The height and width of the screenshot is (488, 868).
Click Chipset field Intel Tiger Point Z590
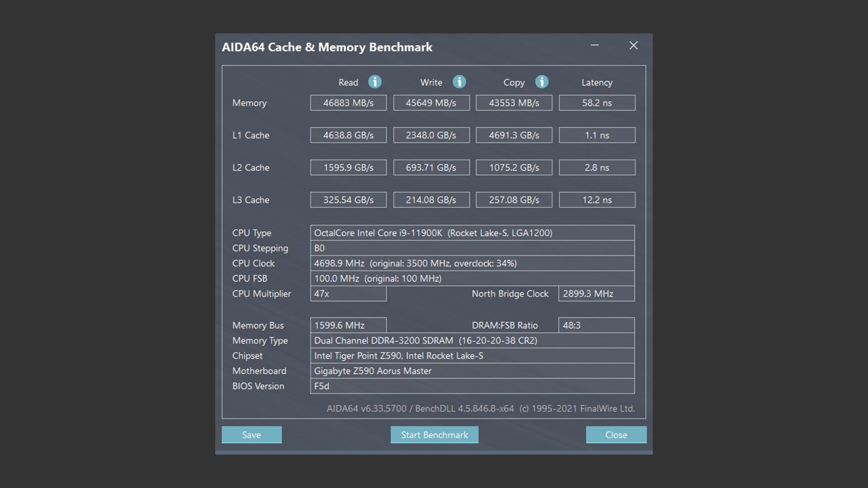(472, 356)
